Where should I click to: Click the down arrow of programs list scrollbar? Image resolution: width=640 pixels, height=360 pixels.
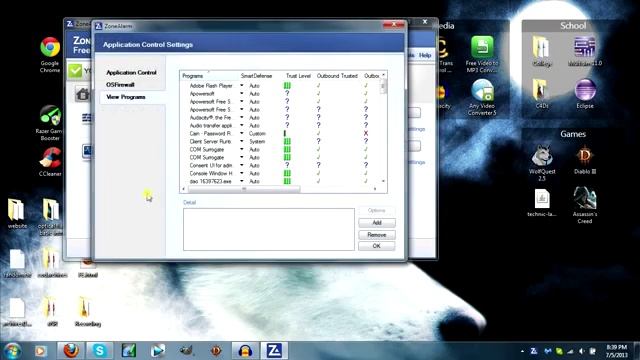[383, 181]
